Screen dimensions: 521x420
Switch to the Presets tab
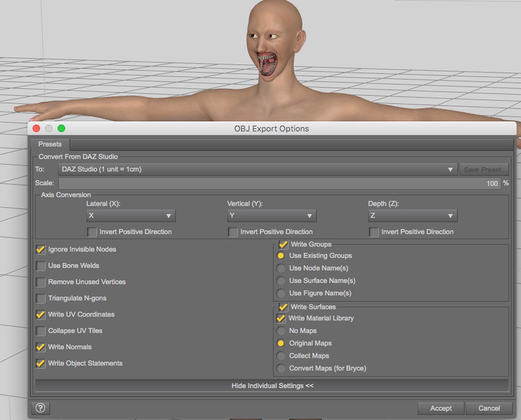tap(50, 144)
